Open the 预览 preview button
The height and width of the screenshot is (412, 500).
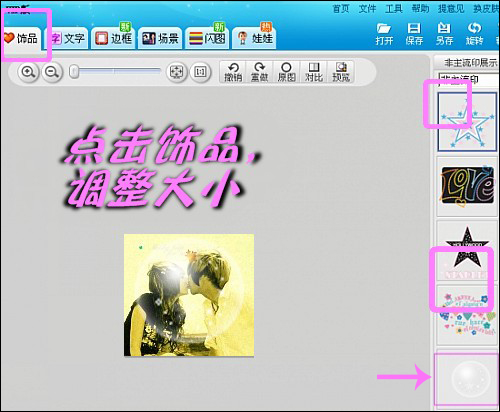tap(341, 72)
